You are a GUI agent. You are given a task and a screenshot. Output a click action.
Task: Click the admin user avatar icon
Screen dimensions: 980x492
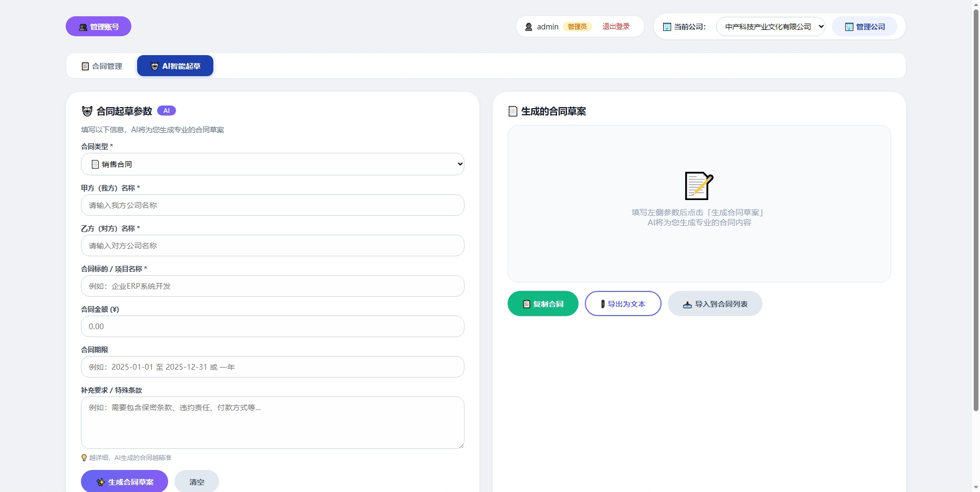[x=529, y=27]
